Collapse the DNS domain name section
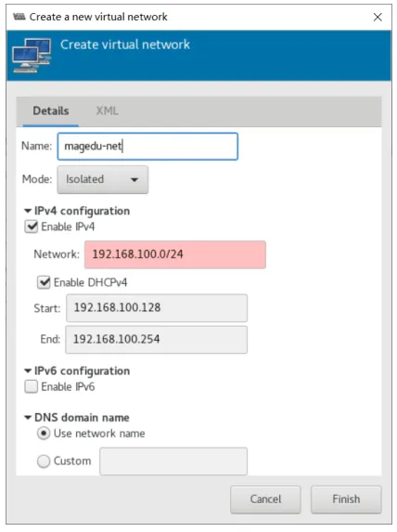Viewport: 397px width, 532px height. pyautogui.click(x=28, y=417)
